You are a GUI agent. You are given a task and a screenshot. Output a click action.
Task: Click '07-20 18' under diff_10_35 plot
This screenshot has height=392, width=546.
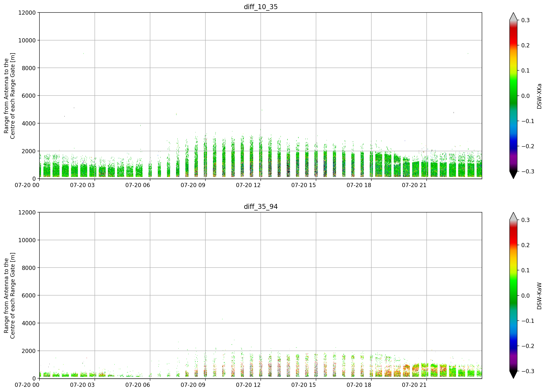[x=359, y=185]
